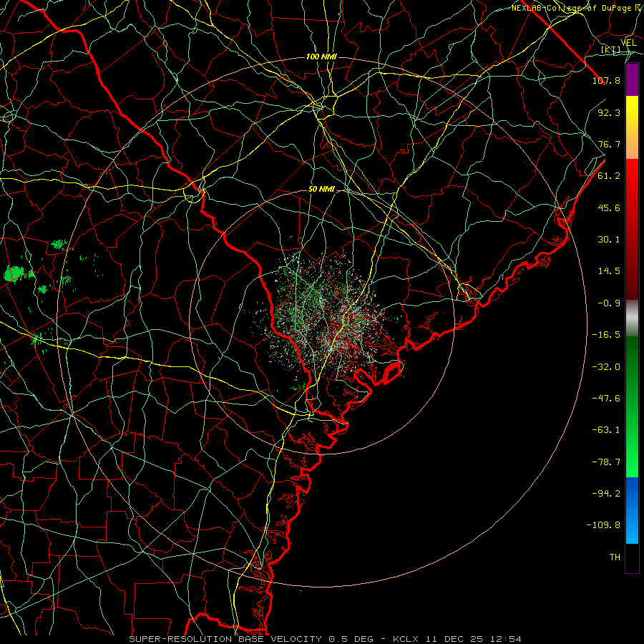Click the 100 NMI range ring label

pyautogui.click(x=321, y=57)
